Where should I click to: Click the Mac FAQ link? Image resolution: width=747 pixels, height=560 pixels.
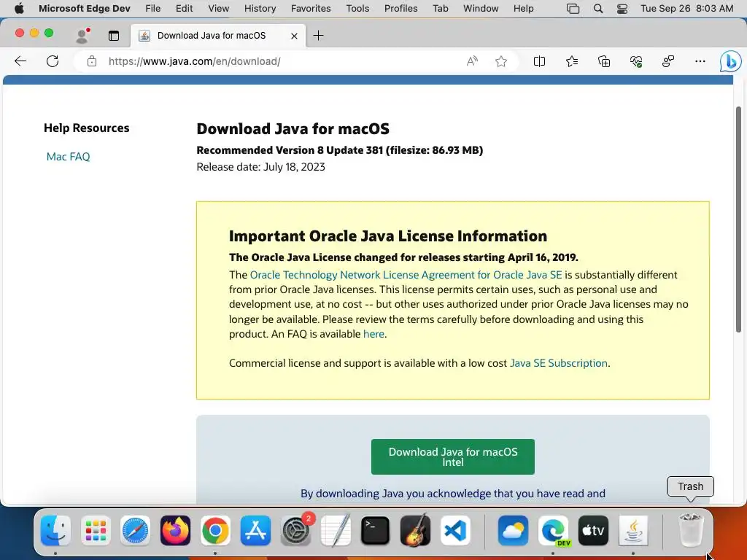point(68,157)
